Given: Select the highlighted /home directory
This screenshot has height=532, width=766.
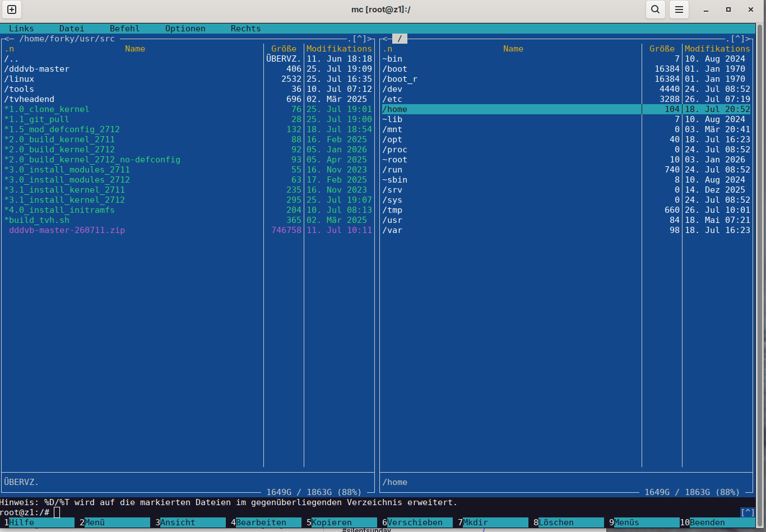Looking at the screenshot, I should pyautogui.click(x=567, y=109).
